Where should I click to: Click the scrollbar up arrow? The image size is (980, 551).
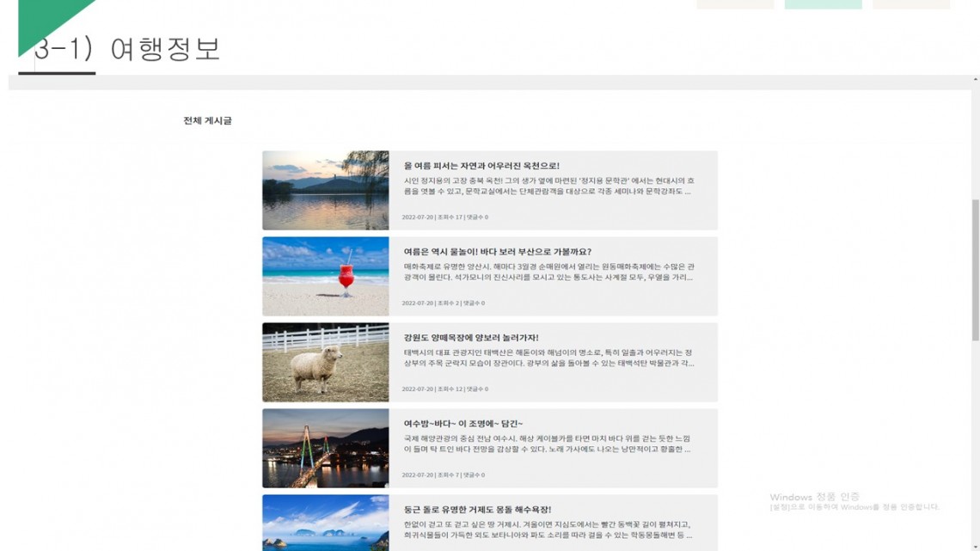(975, 79)
